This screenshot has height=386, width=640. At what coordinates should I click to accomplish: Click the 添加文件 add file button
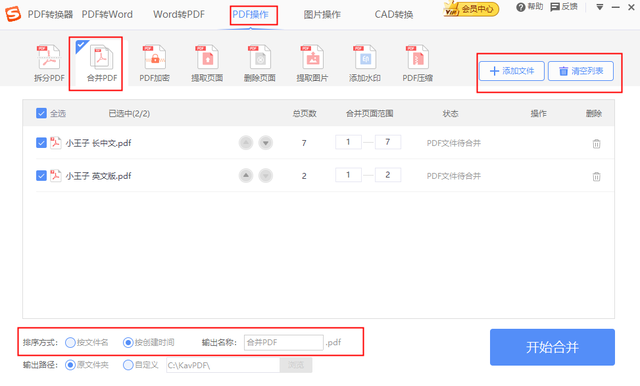511,71
